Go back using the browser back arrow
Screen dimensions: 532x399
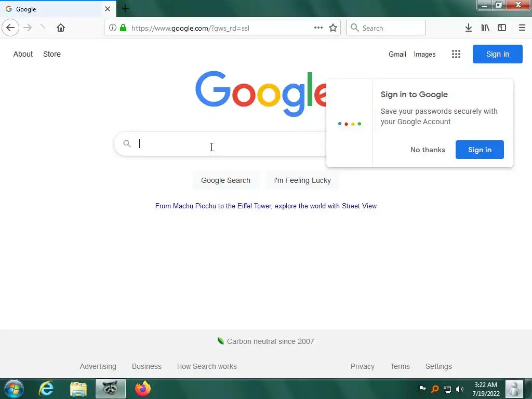pos(10,28)
